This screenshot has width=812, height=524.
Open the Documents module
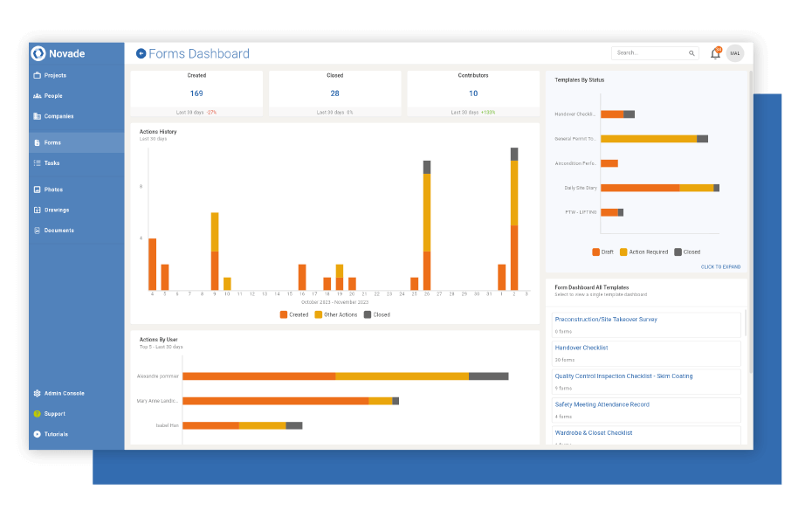(59, 230)
